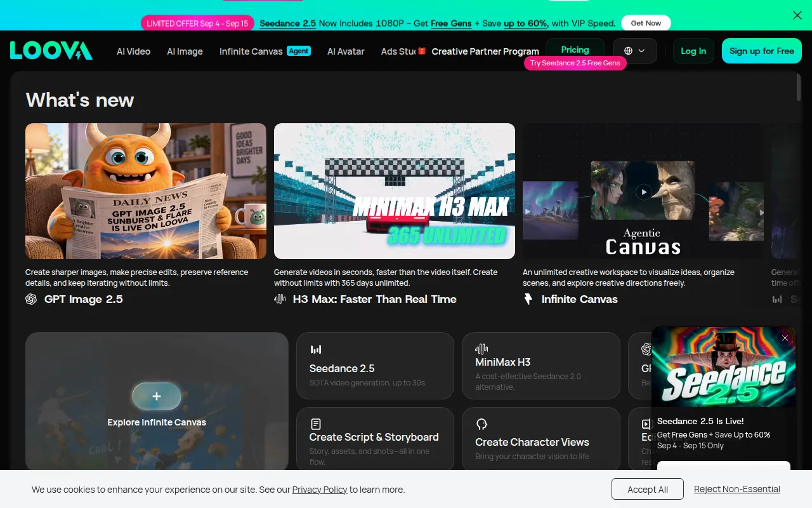The width and height of the screenshot is (812, 508).
Task: Click the bars icon on the Seedance 2.5 card
Action: coord(316,349)
